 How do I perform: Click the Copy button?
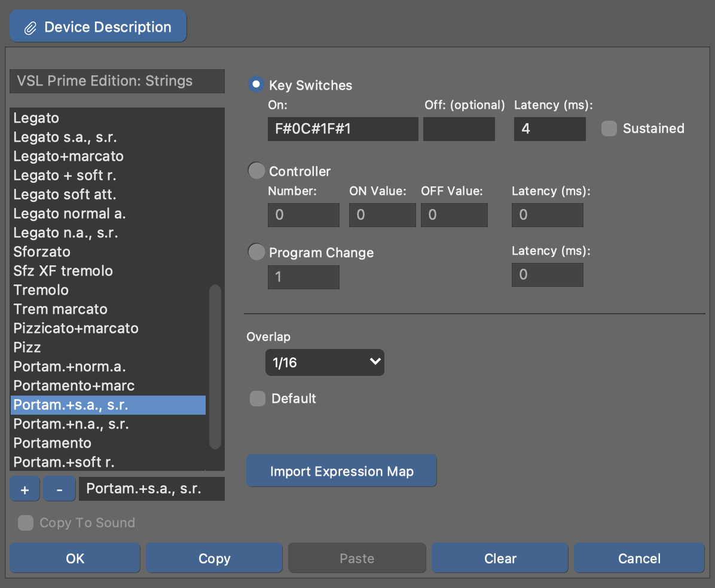tap(214, 558)
